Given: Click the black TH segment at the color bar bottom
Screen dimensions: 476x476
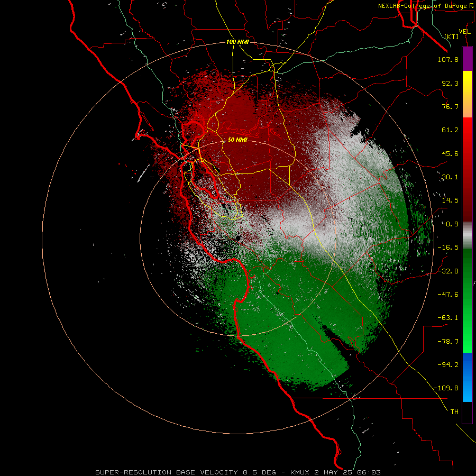Looking at the screenshot, I should click(467, 412).
